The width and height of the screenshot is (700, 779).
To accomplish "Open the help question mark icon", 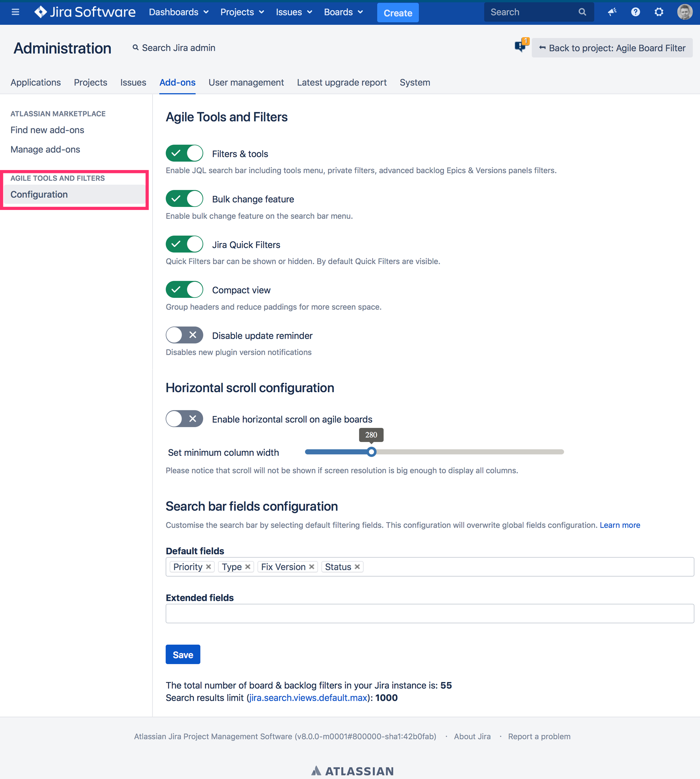I will pyautogui.click(x=635, y=12).
